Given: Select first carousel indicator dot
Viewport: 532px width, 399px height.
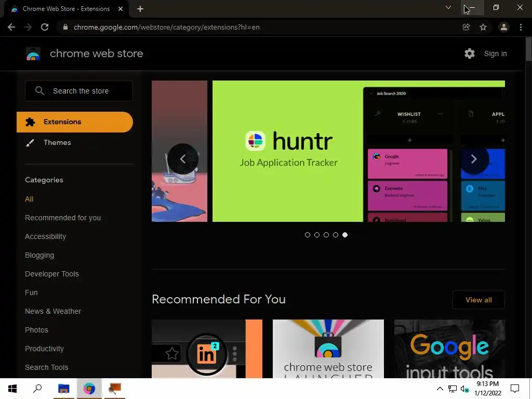Looking at the screenshot, I should click(308, 235).
